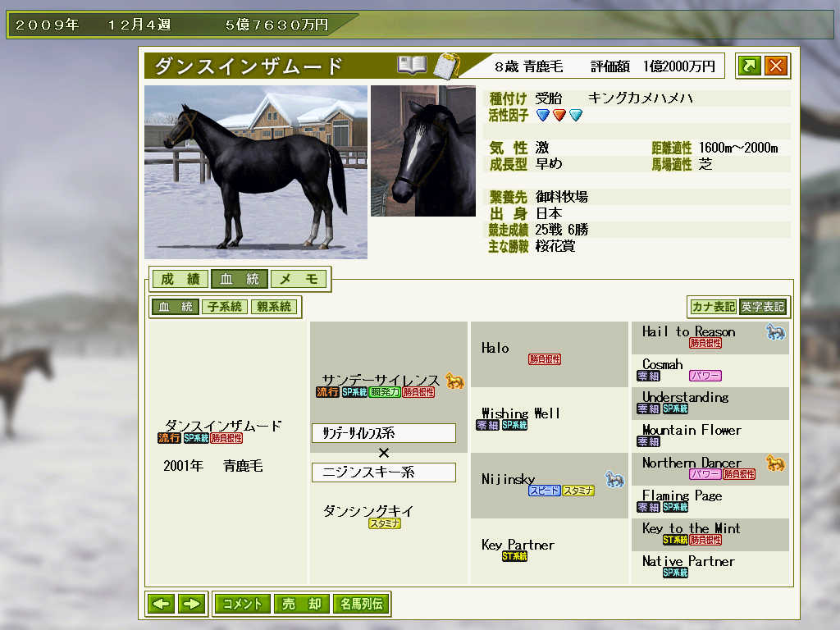Click the charm tag icon in header
Screen dimensions: 840x630
pos(447,66)
